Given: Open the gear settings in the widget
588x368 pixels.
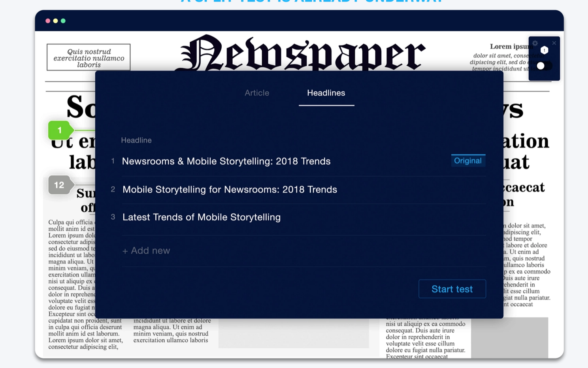Looking at the screenshot, I should 535,43.
